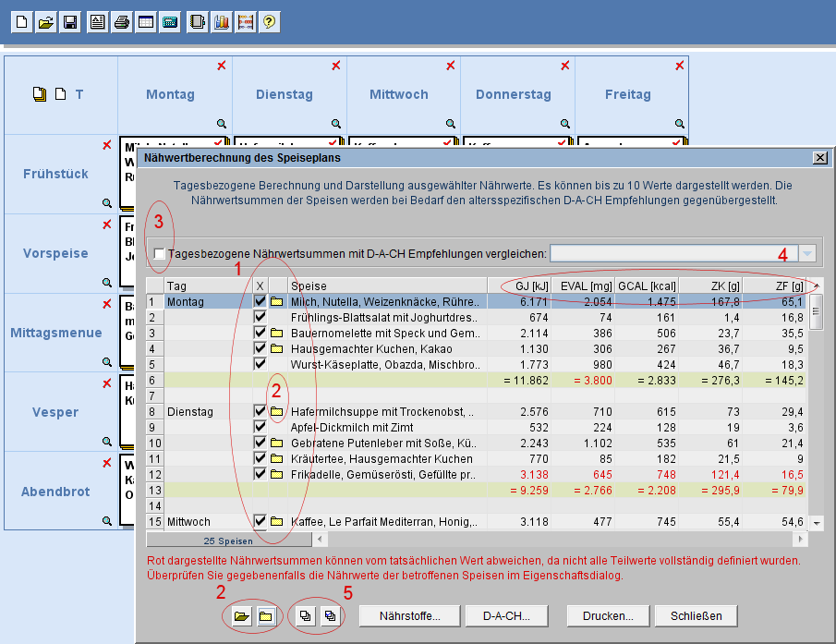
Task: Expand the folder of Bauernomelette row
Action: [276, 334]
